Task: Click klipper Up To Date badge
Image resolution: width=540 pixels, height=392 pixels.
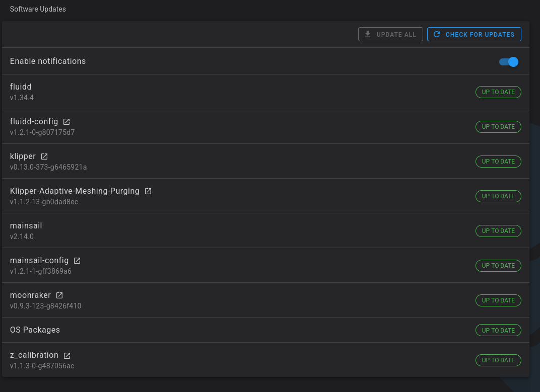Action: click(498, 162)
